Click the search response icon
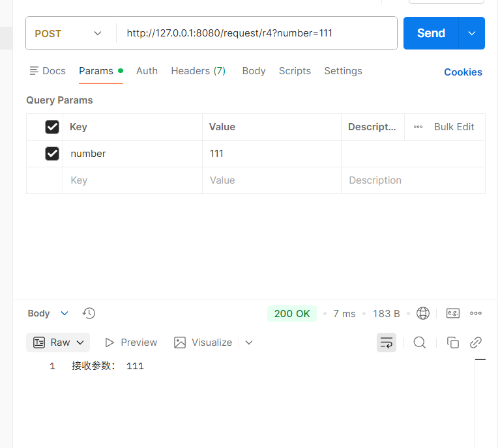Screen dimensions: 498x448 click(420, 343)
